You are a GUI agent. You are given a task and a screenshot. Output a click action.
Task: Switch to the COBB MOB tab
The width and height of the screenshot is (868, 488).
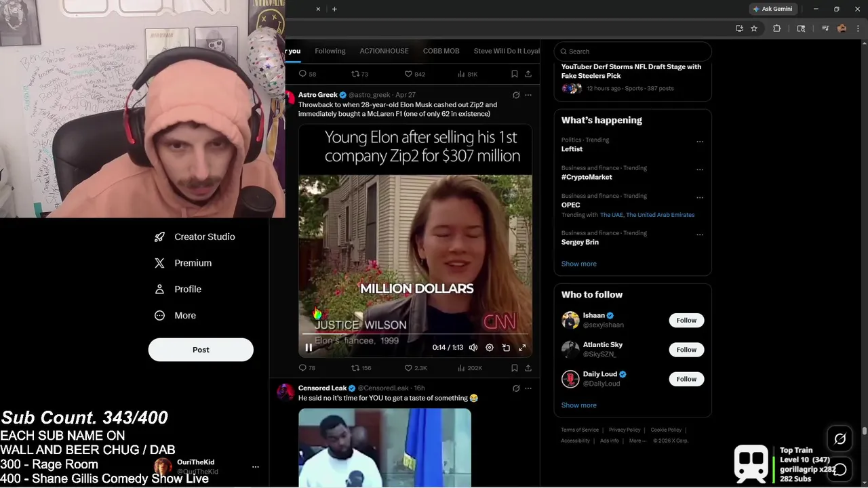(x=441, y=51)
